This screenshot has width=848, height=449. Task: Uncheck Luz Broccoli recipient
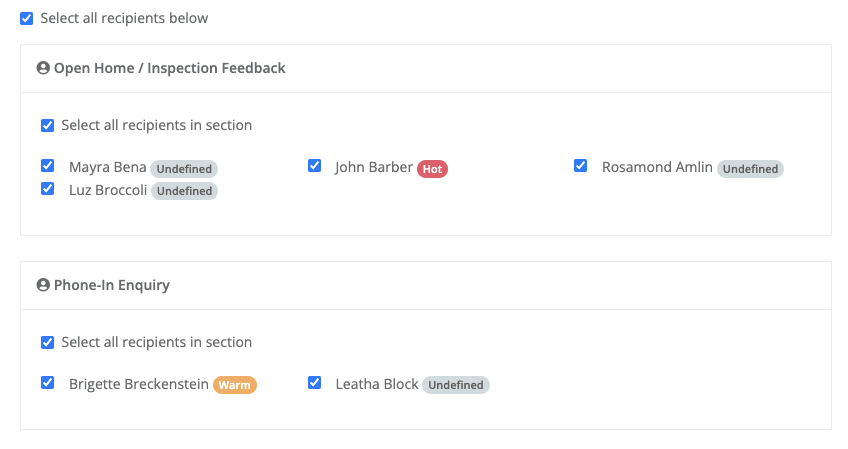point(48,189)
